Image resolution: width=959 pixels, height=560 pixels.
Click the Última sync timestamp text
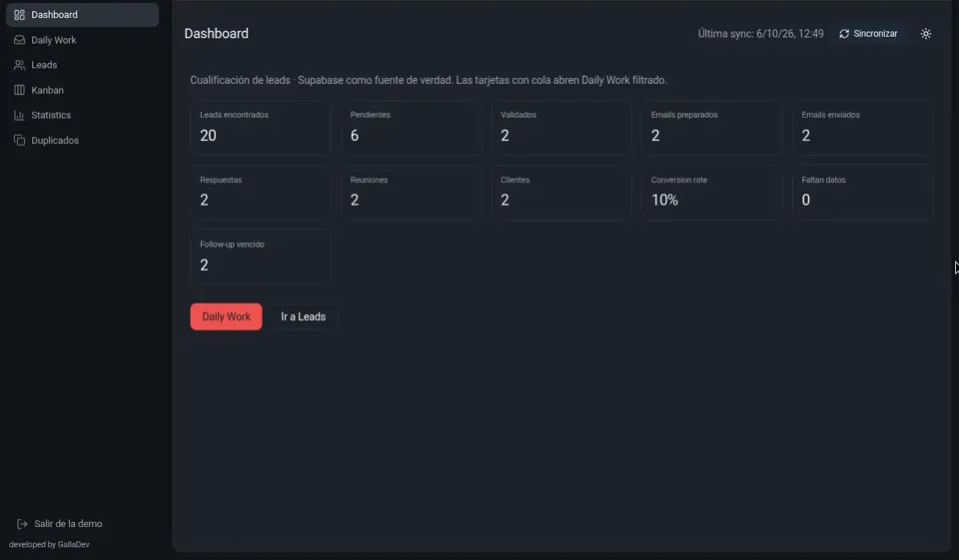761,34
